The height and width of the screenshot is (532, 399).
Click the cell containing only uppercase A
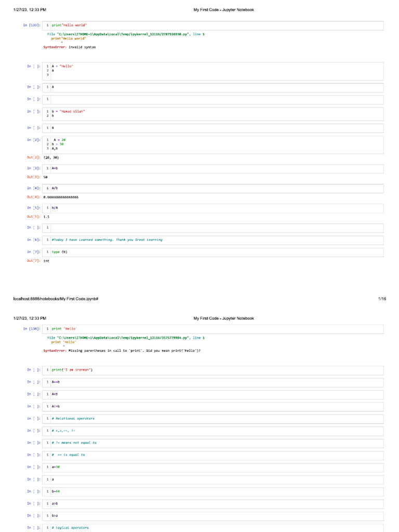point(212,87)
